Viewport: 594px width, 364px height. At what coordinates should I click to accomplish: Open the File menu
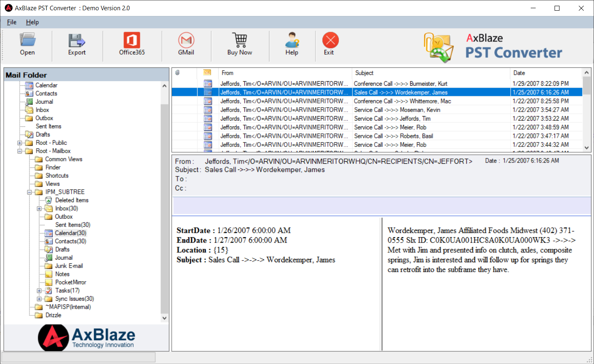coord(12,22)
